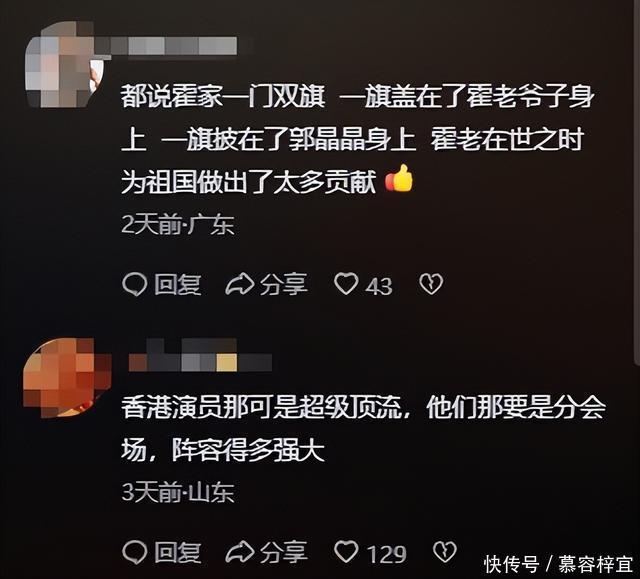Open the orange pixelated avatar of second commenter
Screen dimensions: 640x579
pyautogui.click(x=65, y=377)
